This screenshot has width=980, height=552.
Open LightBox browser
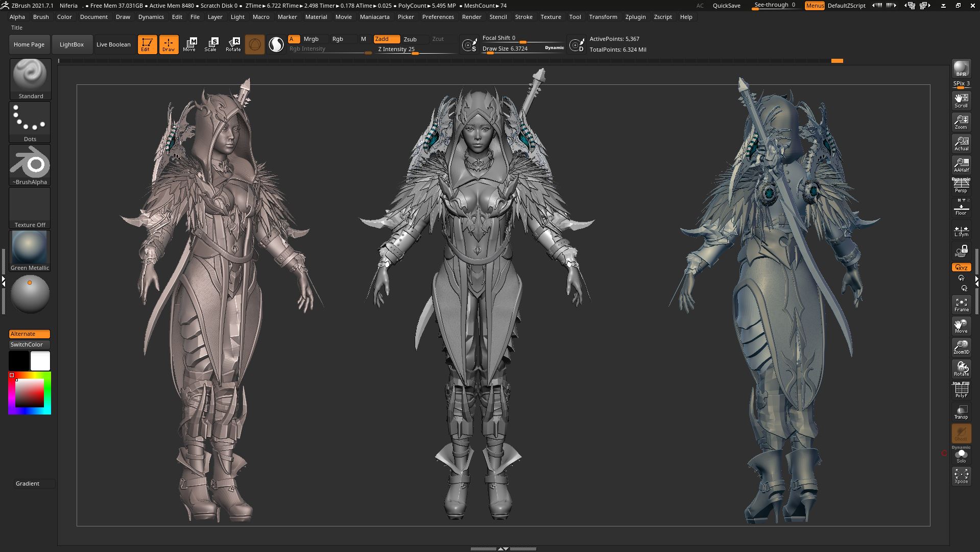[71, 44]
